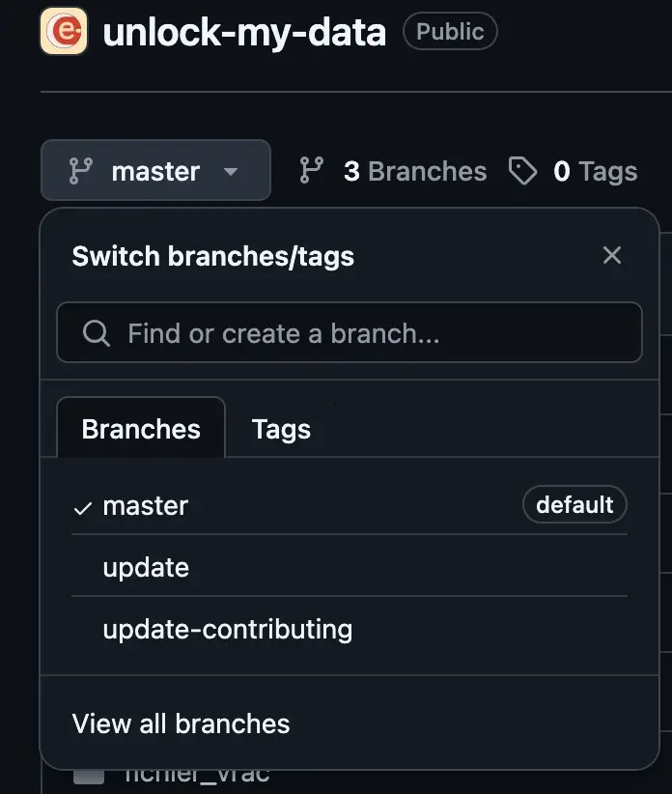The width and height of the screenshot is (672, 794).
Task: Click the branch icon beside "3 Branches"
Action: 311,171
